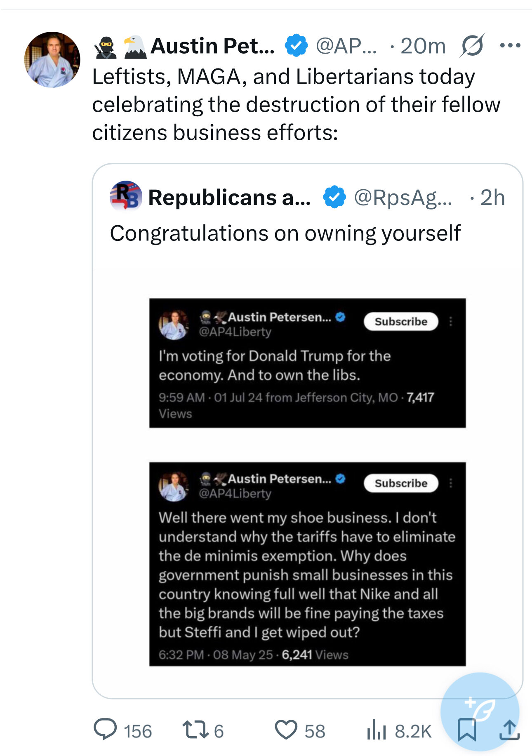Bookmark this post

click(x=467, y=730)
